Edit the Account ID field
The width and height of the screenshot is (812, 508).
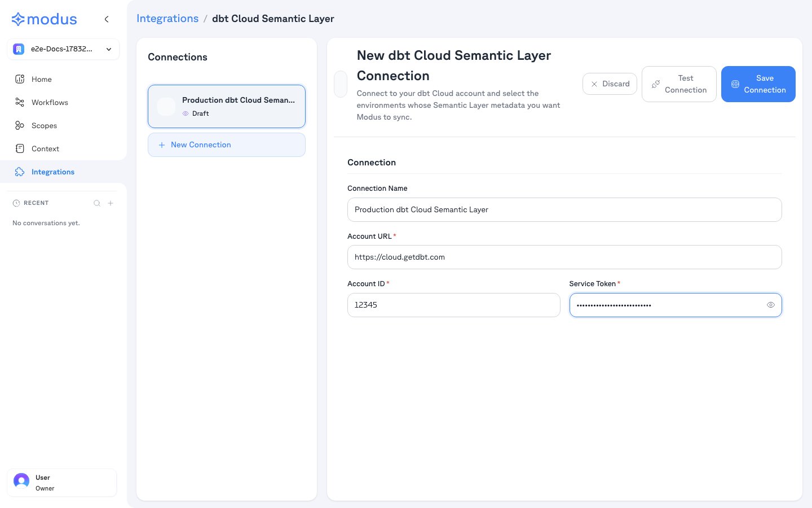coord(454,305)
